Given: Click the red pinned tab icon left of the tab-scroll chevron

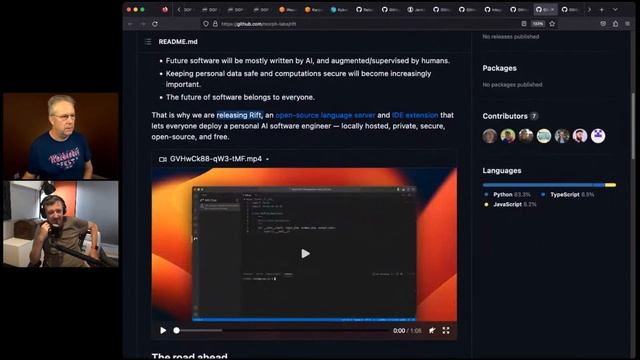Looking at the screenshot, I should [165, 9].
